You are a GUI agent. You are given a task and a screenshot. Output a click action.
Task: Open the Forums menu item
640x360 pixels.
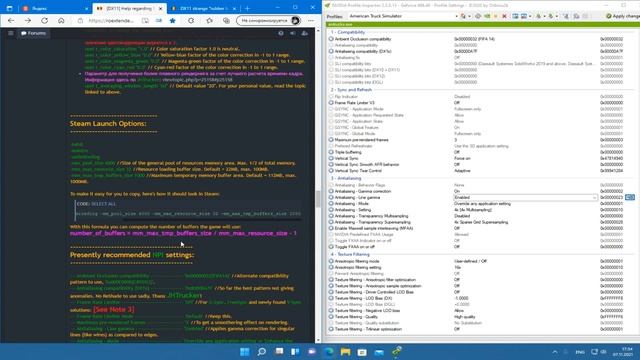34,33
